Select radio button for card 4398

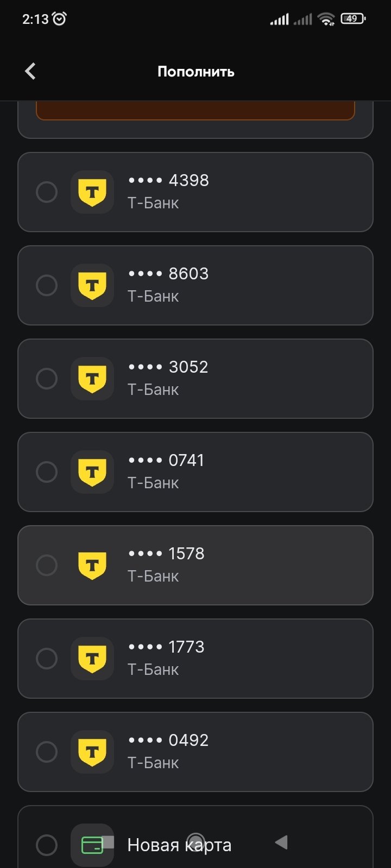47,192
